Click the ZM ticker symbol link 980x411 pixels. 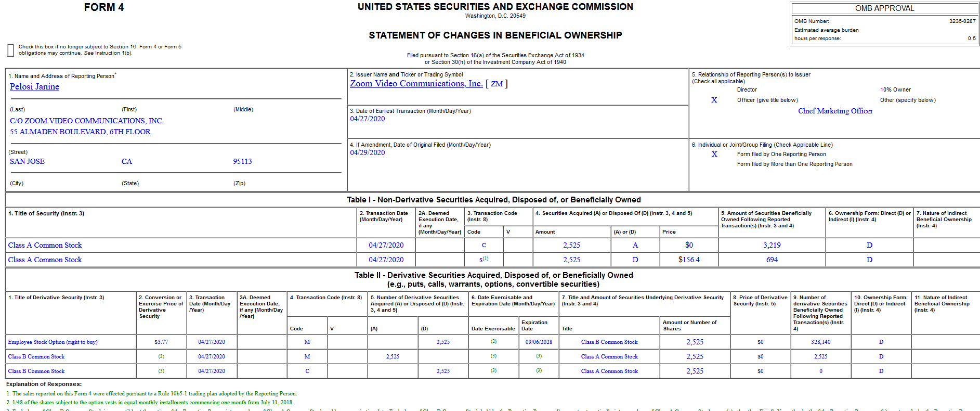[x=496, y=84]
